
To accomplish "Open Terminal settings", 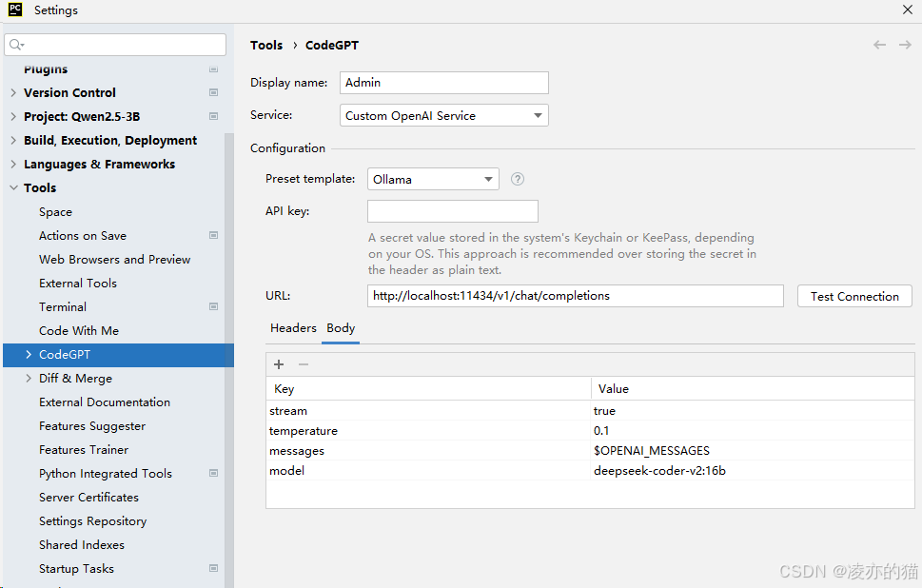I will point(63,307).
